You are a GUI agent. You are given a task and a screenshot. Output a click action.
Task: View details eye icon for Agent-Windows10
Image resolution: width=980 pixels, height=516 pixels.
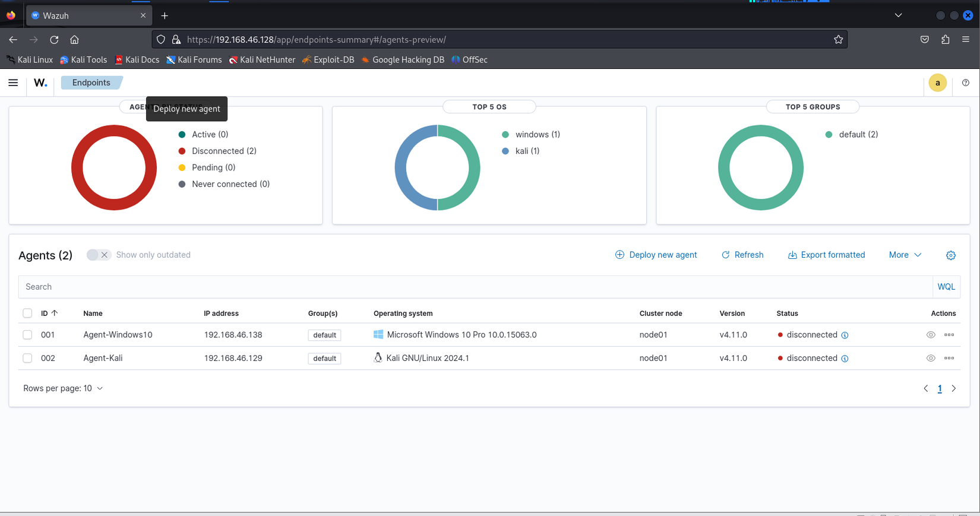coord(931,335)
